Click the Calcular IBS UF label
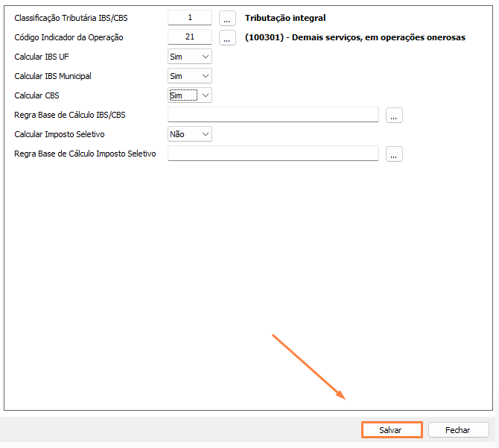 [42, 57]
